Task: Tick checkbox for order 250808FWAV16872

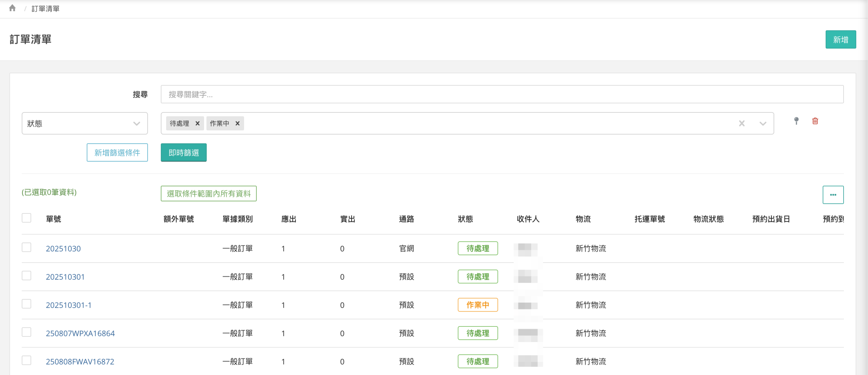Action: tap(26, 360)
